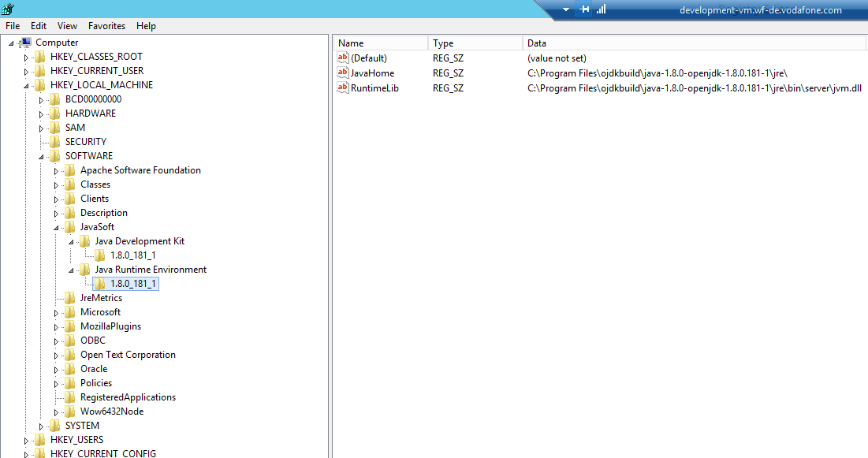
Task: Click the Data column header
Action: 695,43
